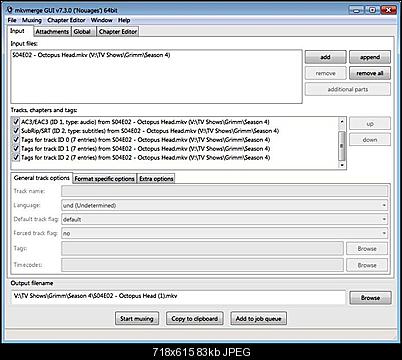Switch to the Chapter Editor tab
Viewport: 402px width, 360px height.
118,32
